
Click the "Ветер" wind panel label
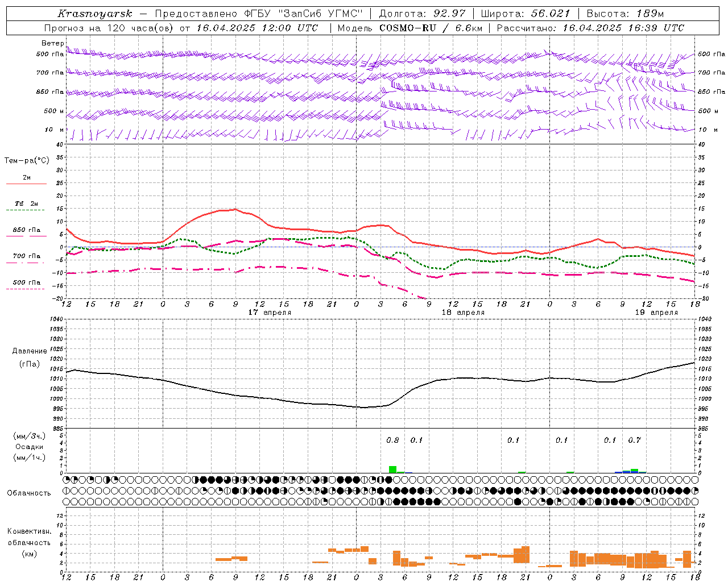coord(52,43)
